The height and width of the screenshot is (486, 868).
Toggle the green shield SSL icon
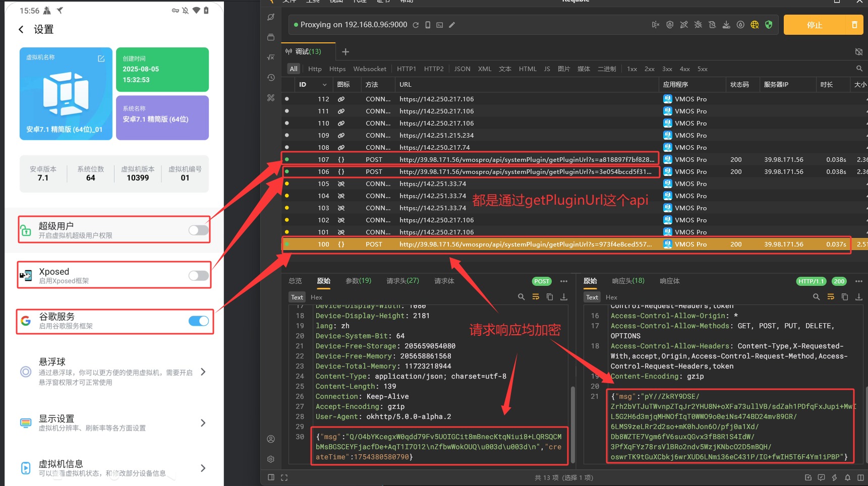click(769, 25)
